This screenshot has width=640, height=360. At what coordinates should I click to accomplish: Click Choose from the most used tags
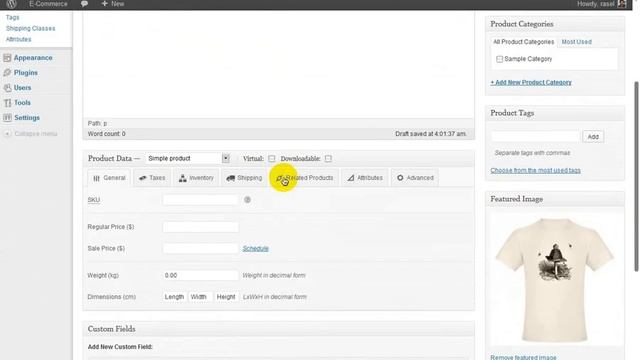pos(536,170)
